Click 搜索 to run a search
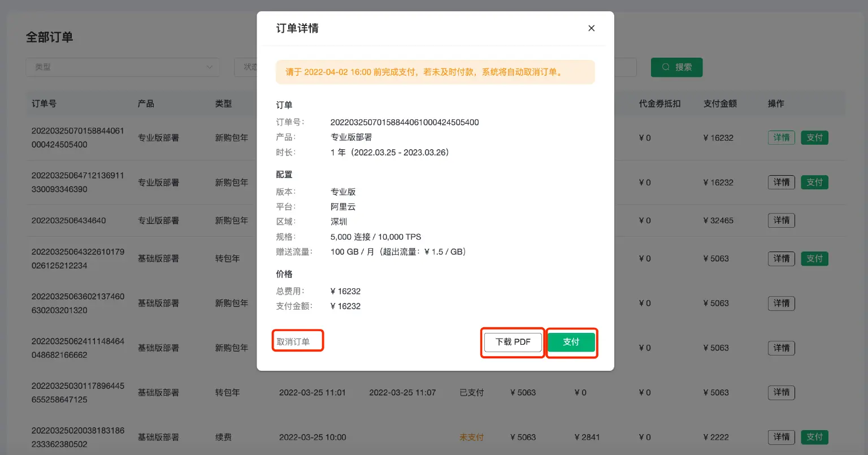The width and height of the screenshot is (868, 455). 676,67
